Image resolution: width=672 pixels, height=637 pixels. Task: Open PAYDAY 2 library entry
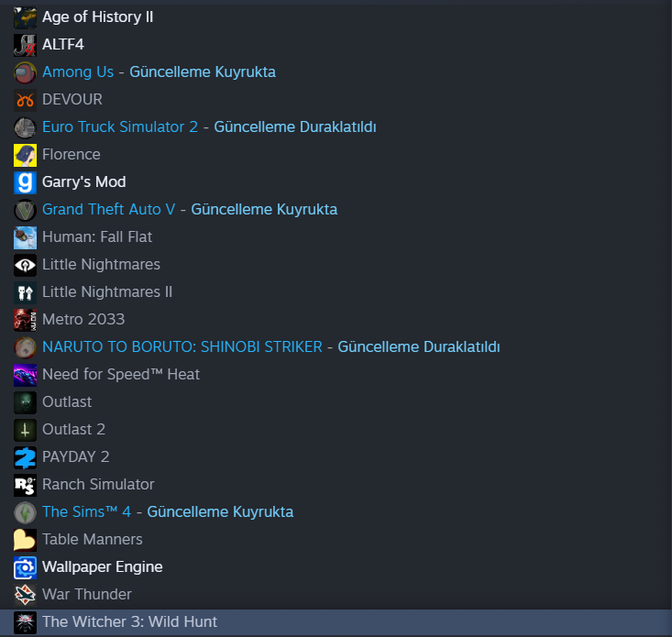click(x=76, y=456)
